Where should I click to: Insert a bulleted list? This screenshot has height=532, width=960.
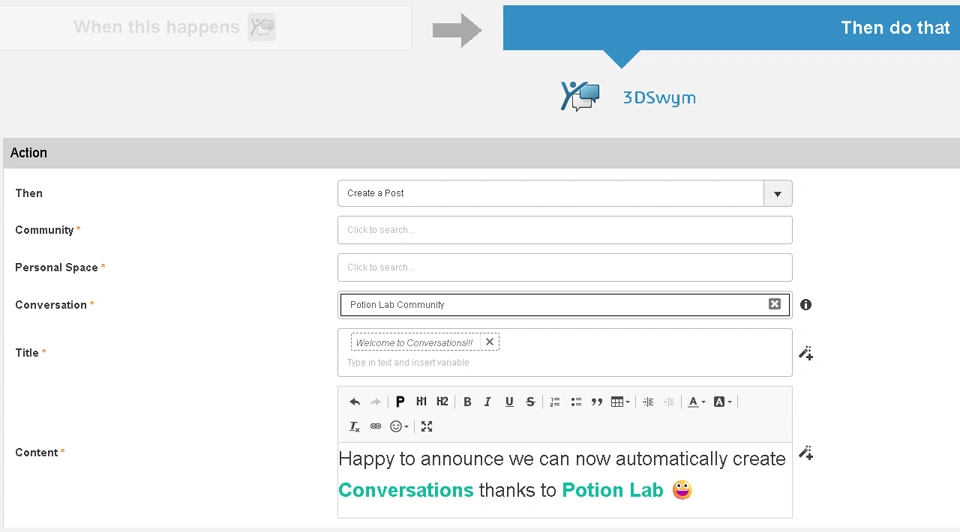576,402
